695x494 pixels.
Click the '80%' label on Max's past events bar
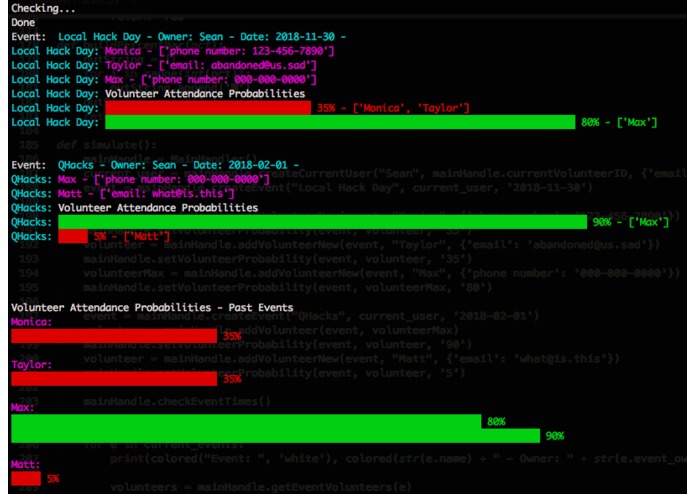[x=496, y=422]
